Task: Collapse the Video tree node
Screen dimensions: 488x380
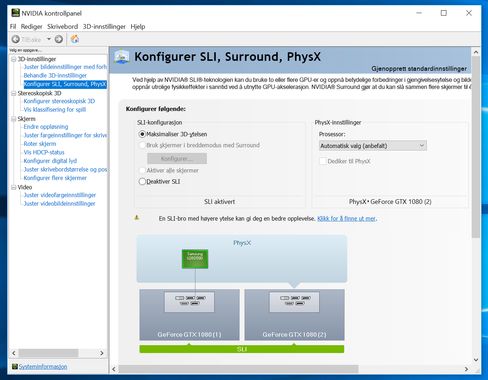Action: tap(13, 187)
